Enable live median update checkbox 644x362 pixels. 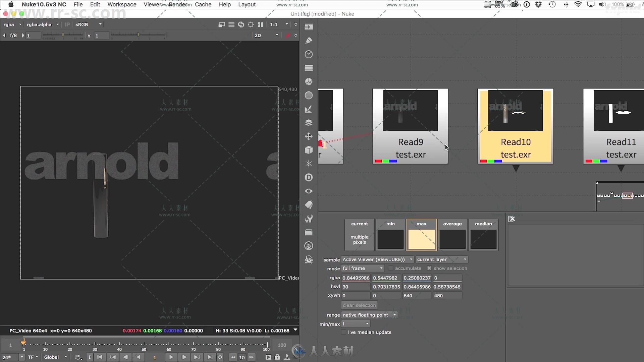tap(343, 332)
